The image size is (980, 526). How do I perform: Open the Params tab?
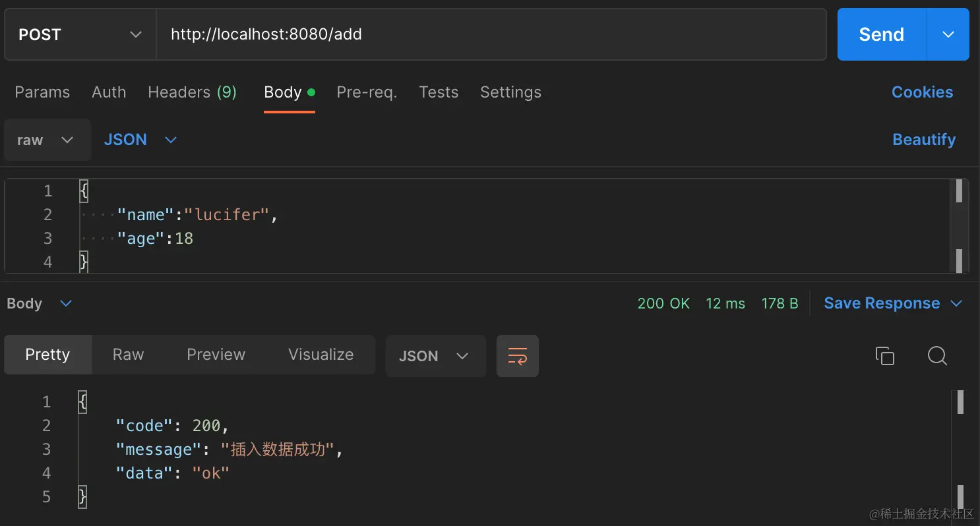coord(42,92)
